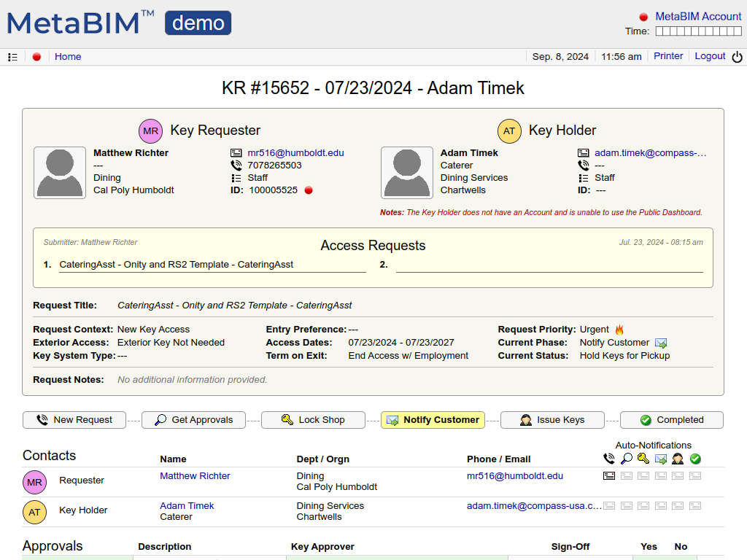Click the AT avatar in Key Holder header
This screenshot has height=560, width=747.
[509, 131]
